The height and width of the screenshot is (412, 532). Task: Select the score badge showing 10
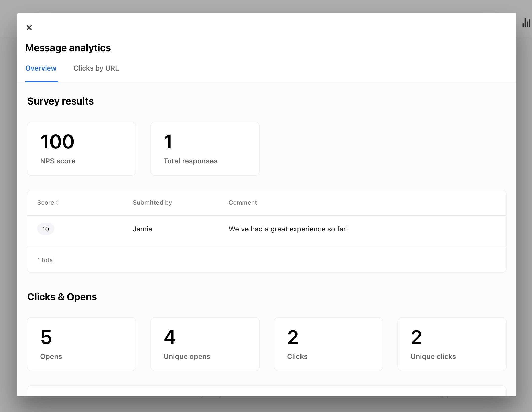(x=46, y=229)
